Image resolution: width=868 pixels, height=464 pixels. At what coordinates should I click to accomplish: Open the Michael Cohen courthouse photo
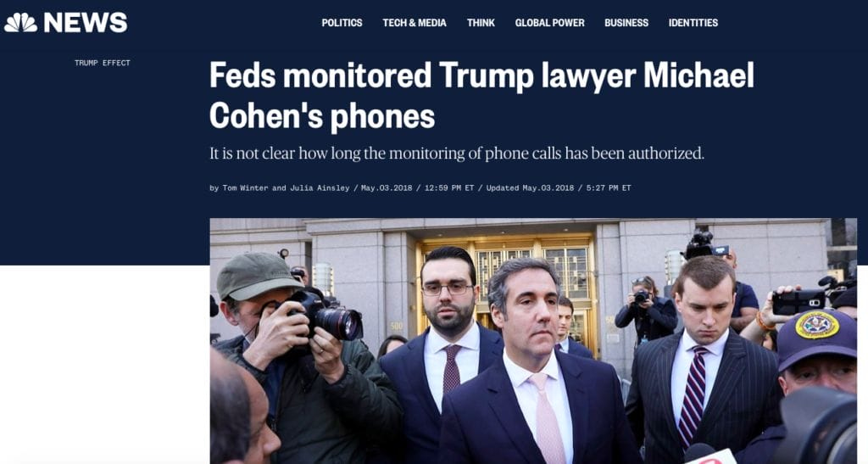coord(533,341)
